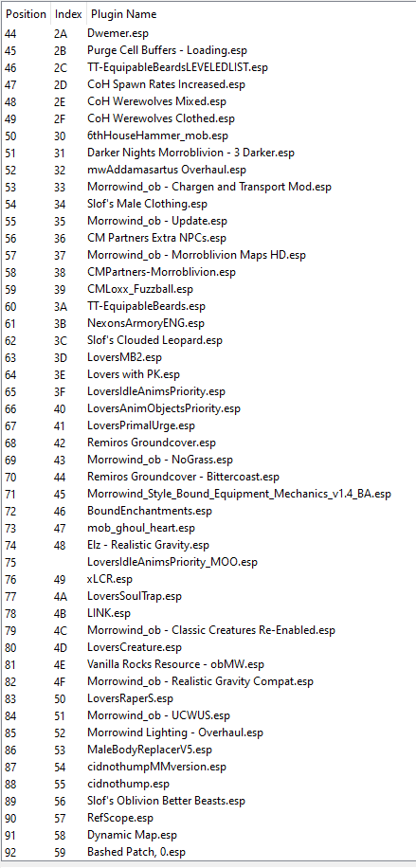This screenshot has width=416, height=868.
Task: Select LoversPrimalUrge.esp
Action: pos(140,425)
